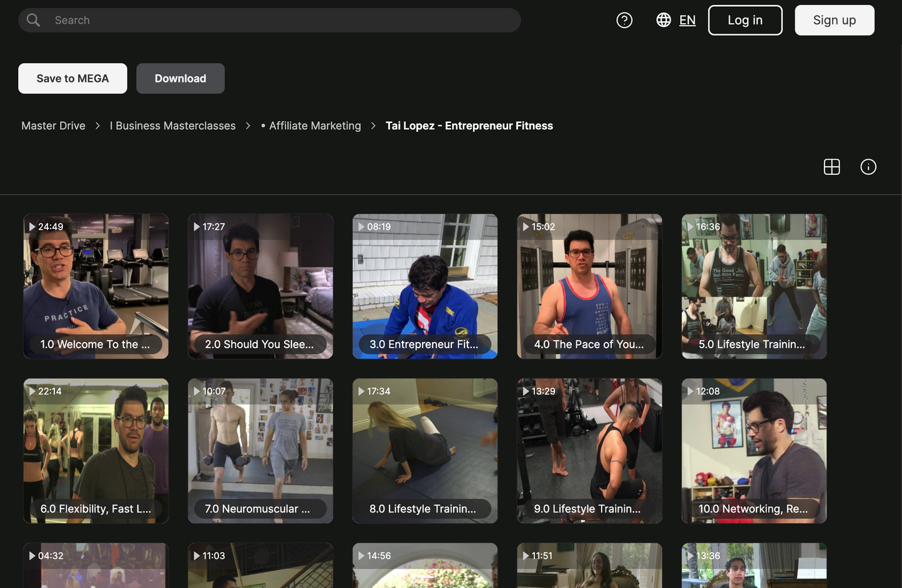Open 7.0 Neuromuscular video thumbnail
The height and width of the screenshot is (588, 902).
point(260,451)
